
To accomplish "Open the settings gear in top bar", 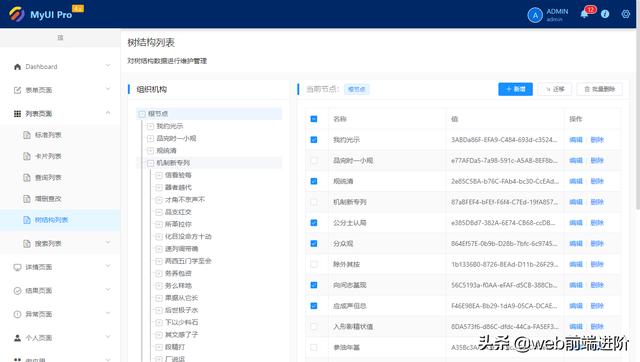I will 625,14.
